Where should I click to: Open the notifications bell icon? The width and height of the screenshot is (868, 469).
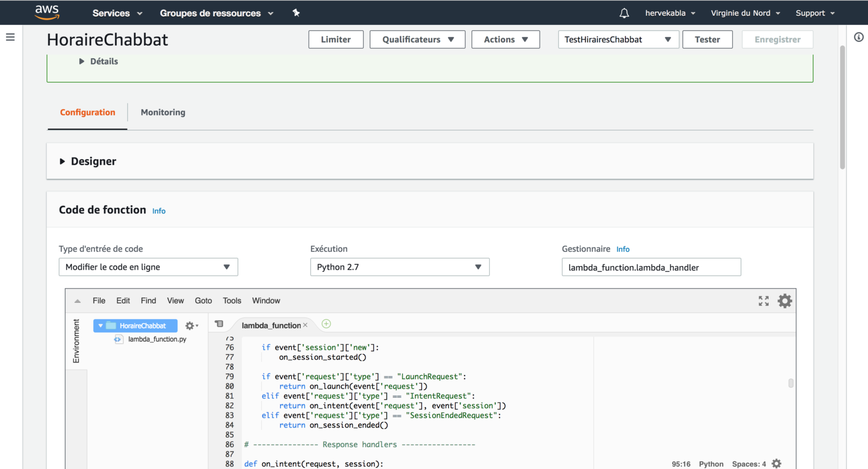click(624, 13)
